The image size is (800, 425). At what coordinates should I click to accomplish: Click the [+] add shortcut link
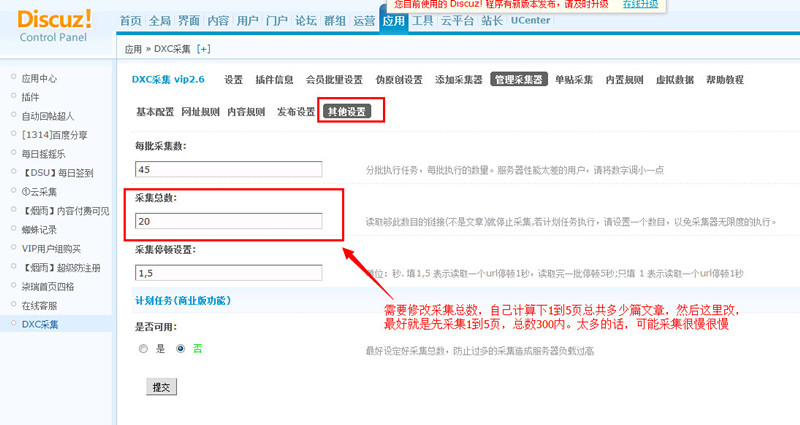point(204,49)
